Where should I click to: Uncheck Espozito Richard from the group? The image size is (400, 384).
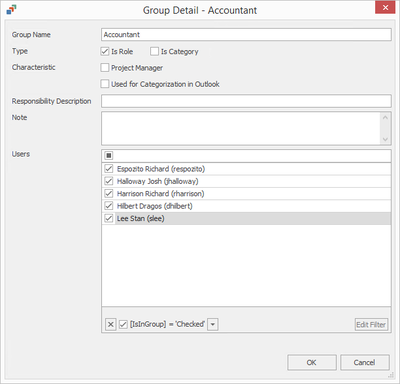point(109,169)
